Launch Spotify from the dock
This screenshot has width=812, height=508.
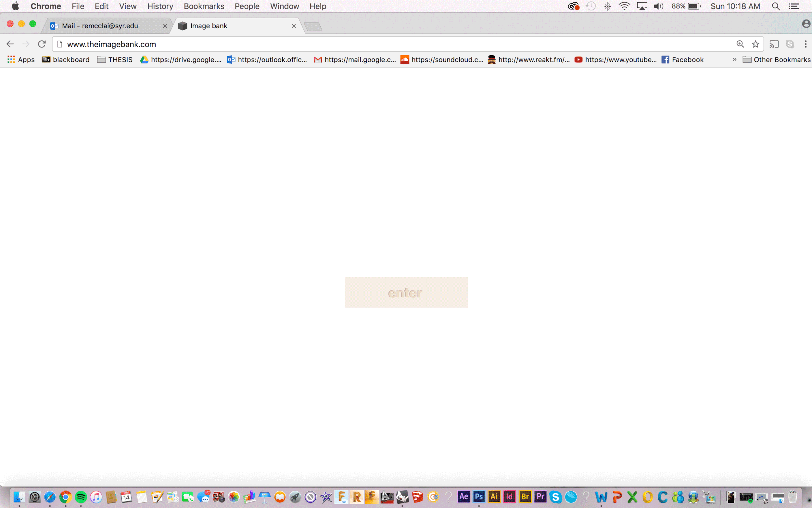click(81, 497)
